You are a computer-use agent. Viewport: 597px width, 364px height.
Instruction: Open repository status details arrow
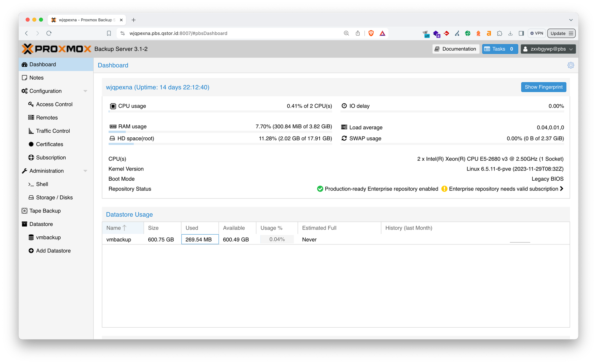pos(561,189)
